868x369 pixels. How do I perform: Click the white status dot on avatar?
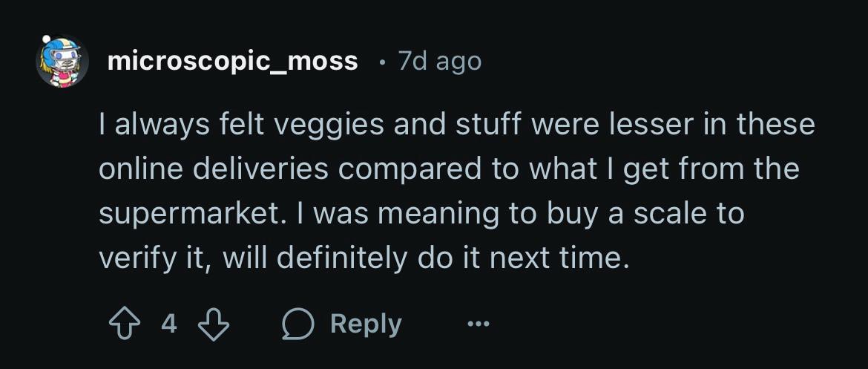47,39
